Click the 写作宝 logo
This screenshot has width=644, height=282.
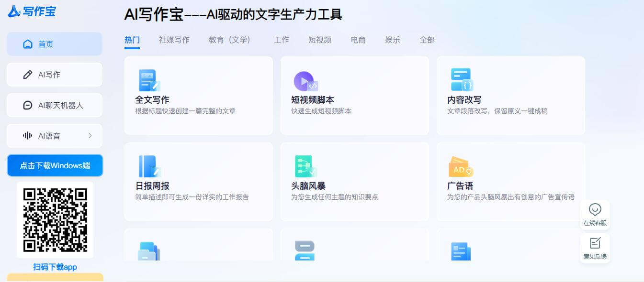[32, 11]
